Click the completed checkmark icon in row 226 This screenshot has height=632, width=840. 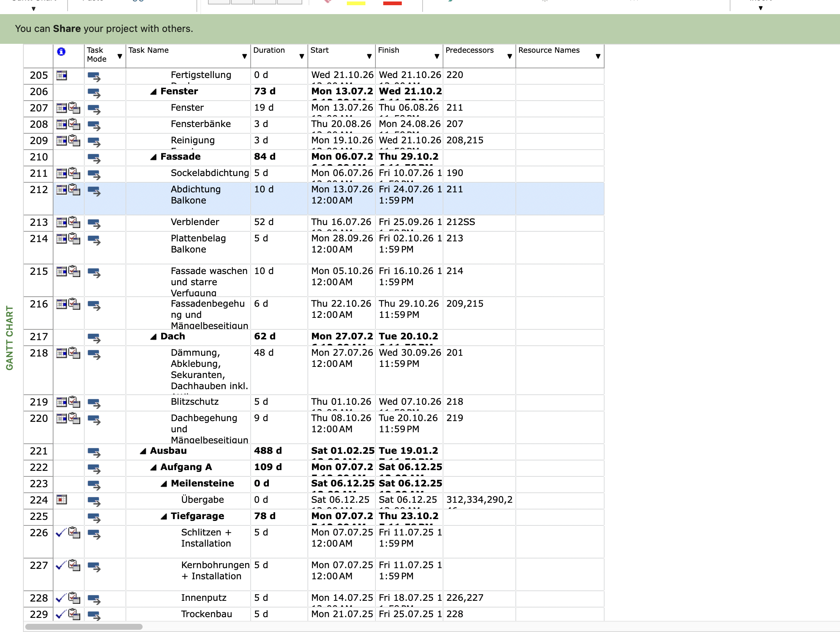click(x=61, y=532)
